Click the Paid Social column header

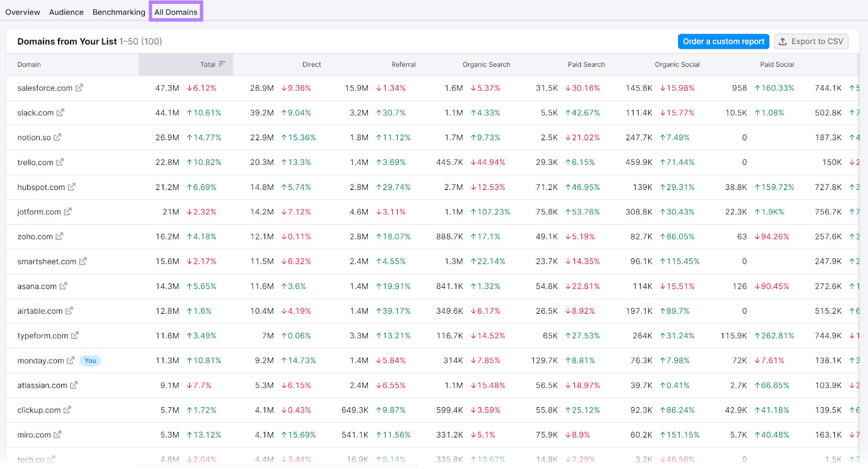(x=777, y=65)
